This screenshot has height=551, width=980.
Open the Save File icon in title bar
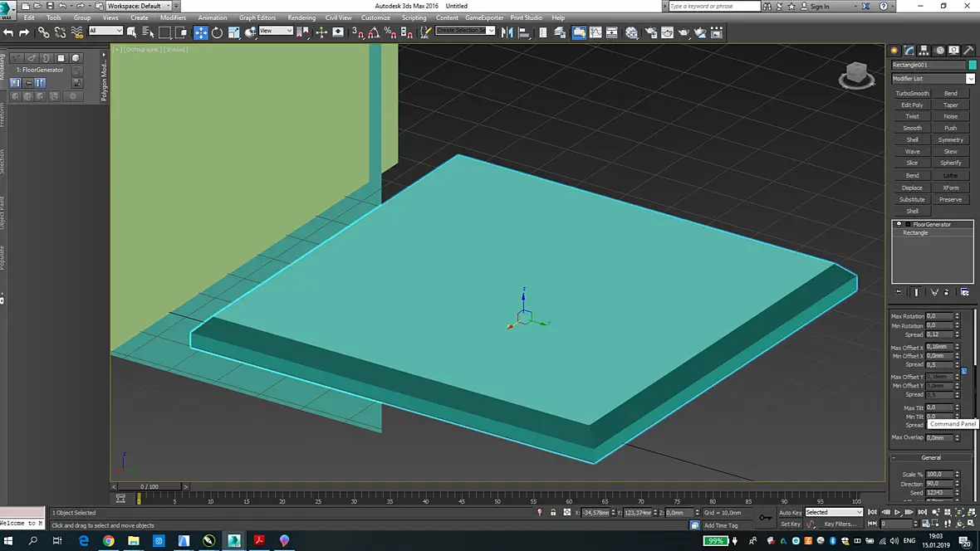[x=50, y=6]
